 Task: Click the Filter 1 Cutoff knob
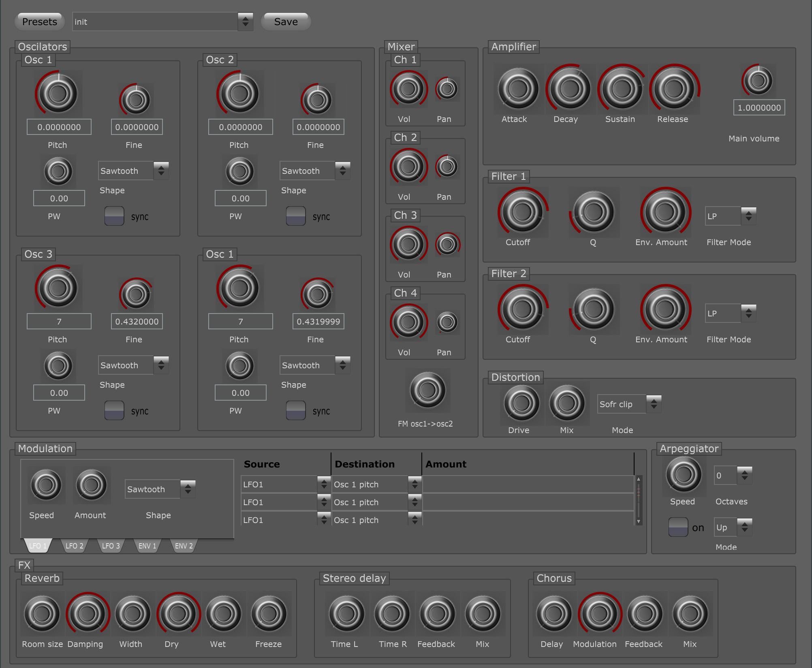[x=522, y=212]
